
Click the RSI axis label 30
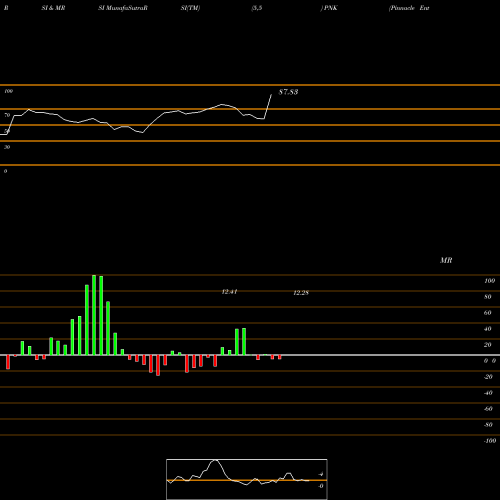coord(7,147)
